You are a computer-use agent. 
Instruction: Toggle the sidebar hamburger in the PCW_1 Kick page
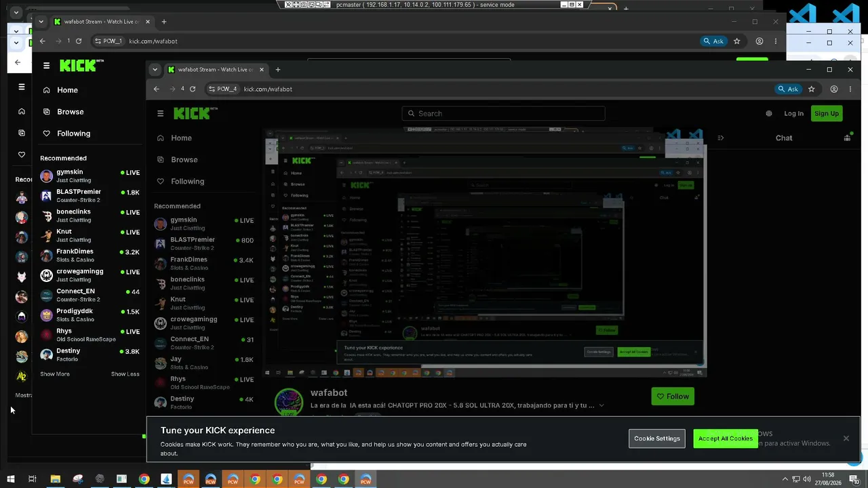pos(46,66)
